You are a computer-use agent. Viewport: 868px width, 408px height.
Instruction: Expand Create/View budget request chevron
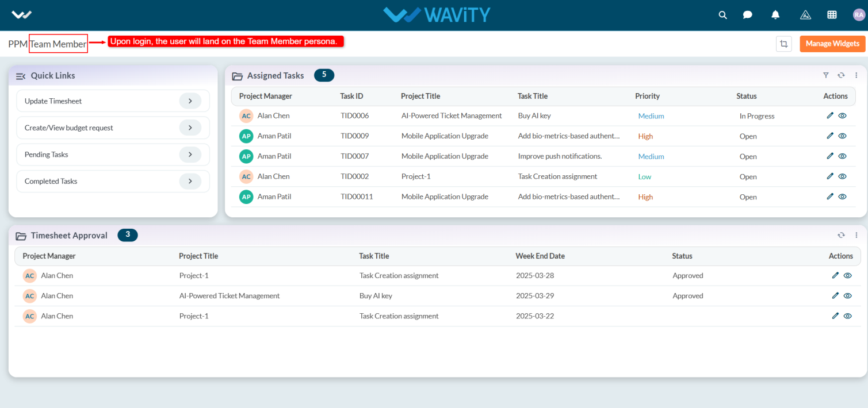coord(190,128)
